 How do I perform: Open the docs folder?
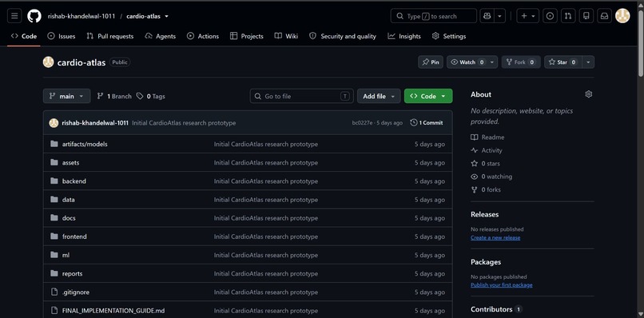click(x=69, y=218)
